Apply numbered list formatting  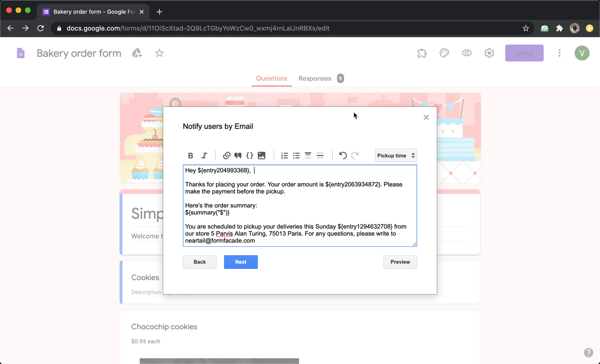285,155
